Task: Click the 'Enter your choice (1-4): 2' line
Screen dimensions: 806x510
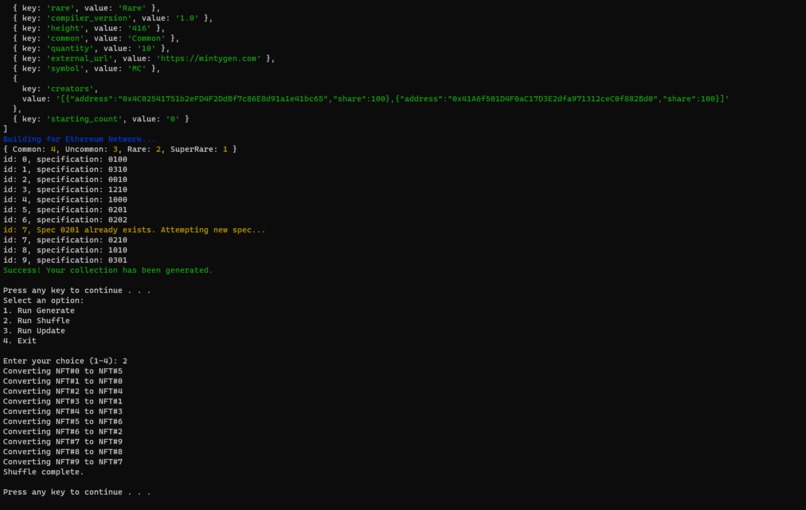Action: point(65,361)
